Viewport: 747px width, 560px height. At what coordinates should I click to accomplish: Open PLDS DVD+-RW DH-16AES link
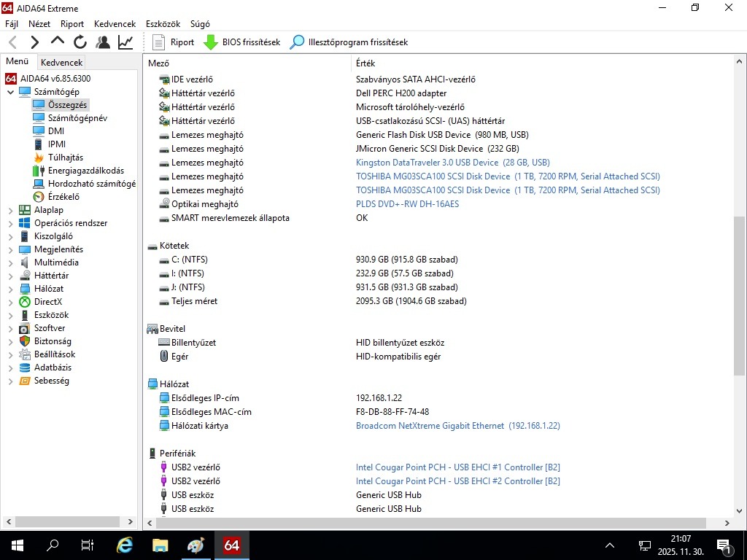pyautogui.click(x=407, y=204)
